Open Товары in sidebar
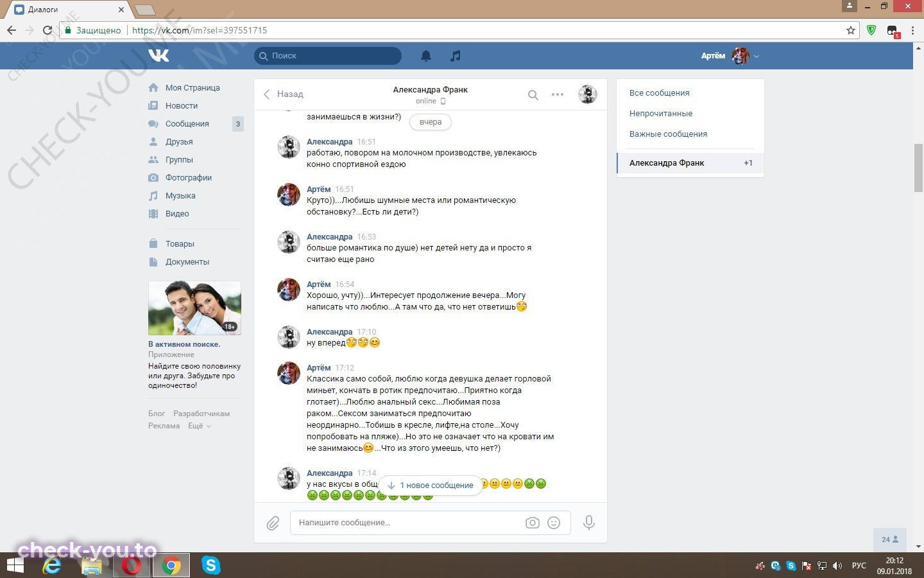This screenshot has height=578, width=924. pos(180,244)
